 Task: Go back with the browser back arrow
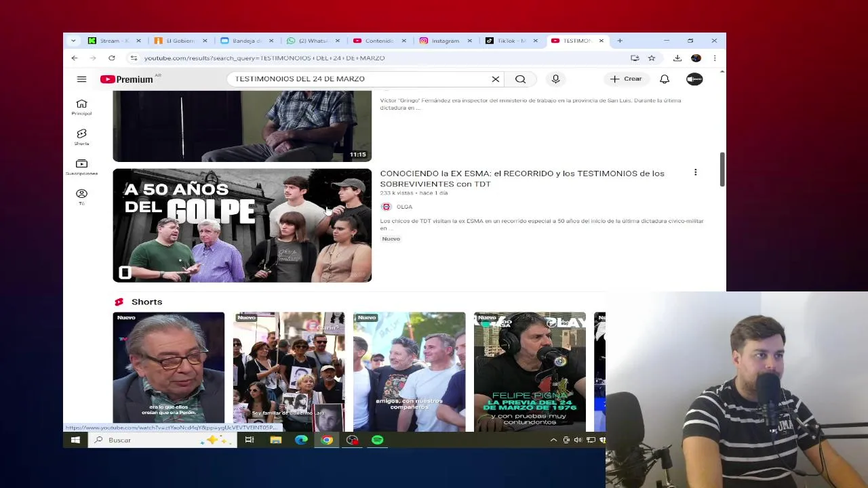[75, 58]
